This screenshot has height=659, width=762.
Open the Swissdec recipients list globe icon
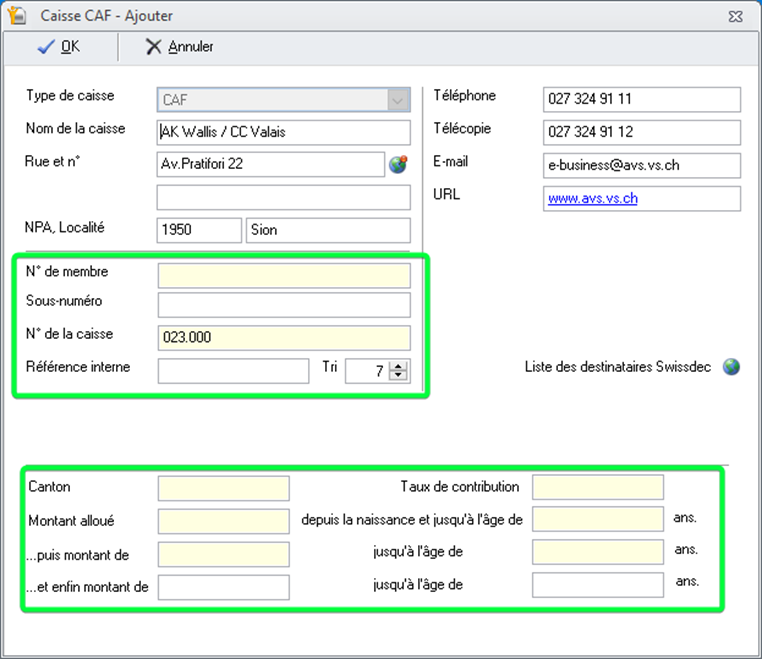pos(732,367)
